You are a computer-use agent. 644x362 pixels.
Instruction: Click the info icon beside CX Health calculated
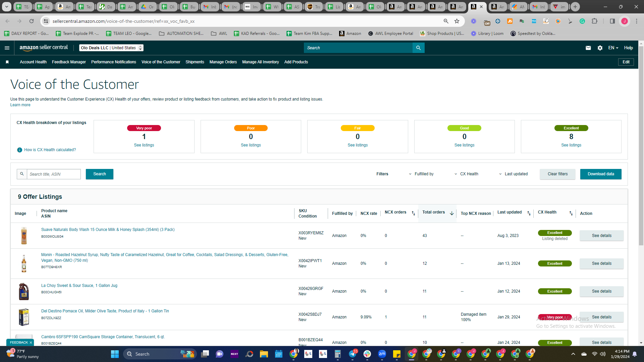click(19, 150)
